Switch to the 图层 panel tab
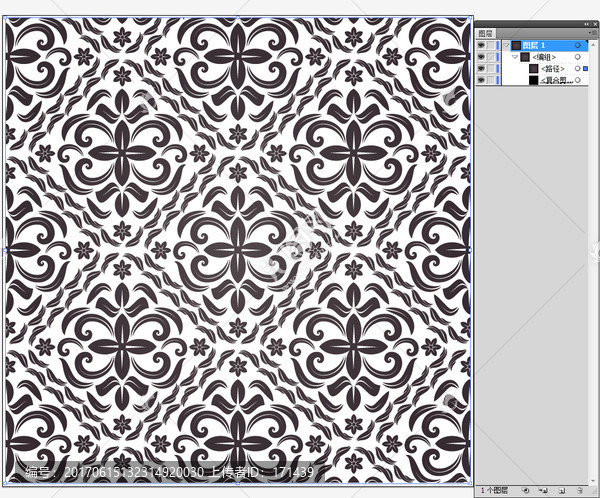Image resolution: width=600 pixels, height=498 pixels. point(486,34)
